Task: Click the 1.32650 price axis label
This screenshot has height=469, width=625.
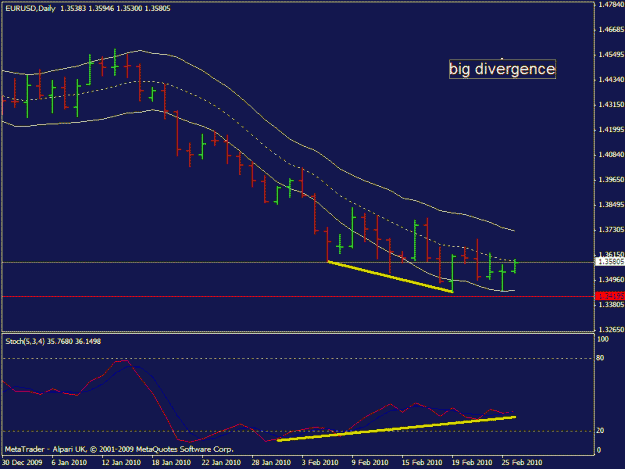Action: 611,330
